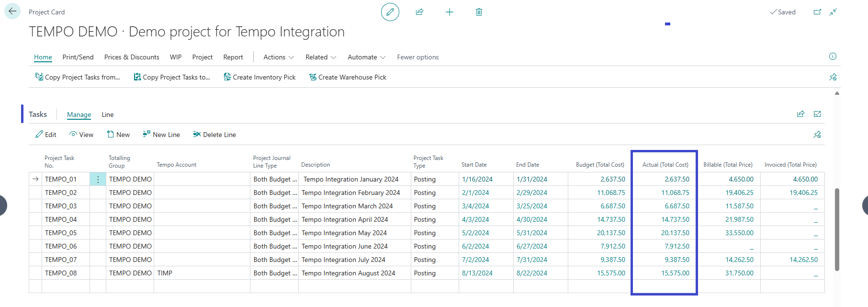Click the plus icon to create new
The image size is (868, 307).
(x=449, y=12)
